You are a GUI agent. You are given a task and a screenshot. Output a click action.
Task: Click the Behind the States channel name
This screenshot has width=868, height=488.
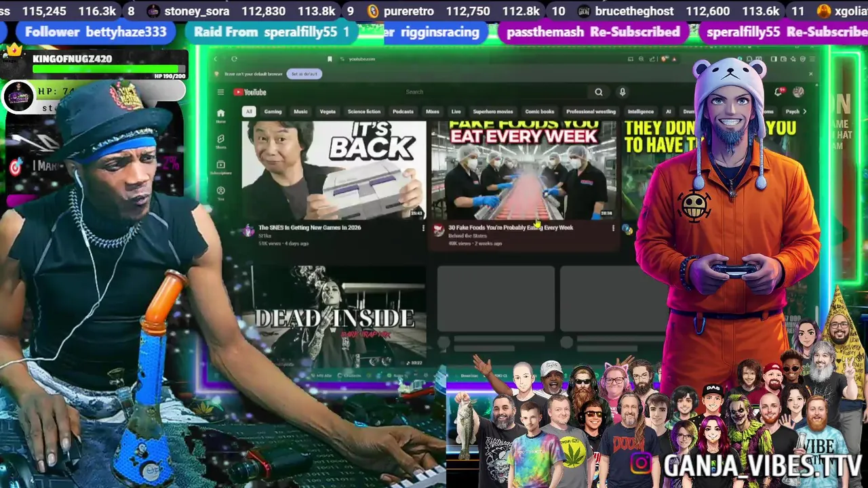468,235
